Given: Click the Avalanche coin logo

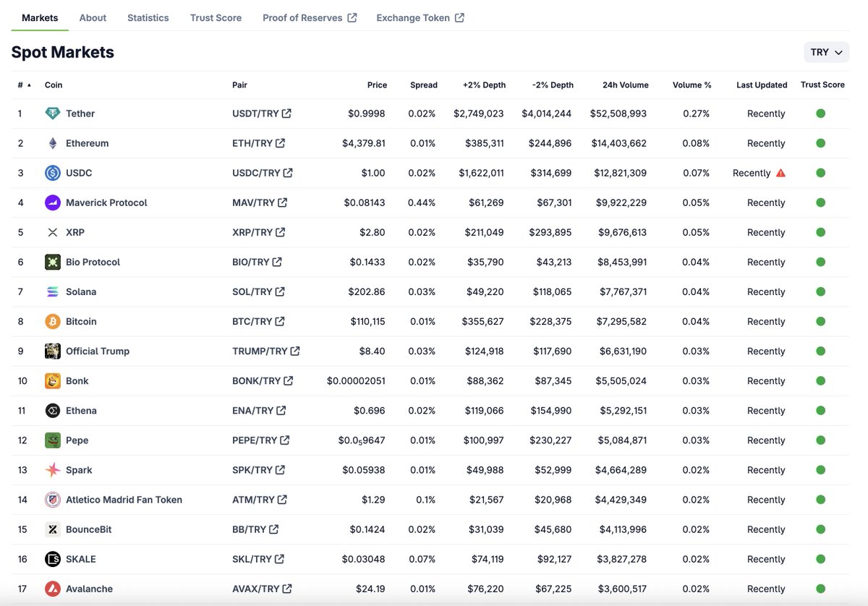Looking at the screenshot, I should point(53,588).
